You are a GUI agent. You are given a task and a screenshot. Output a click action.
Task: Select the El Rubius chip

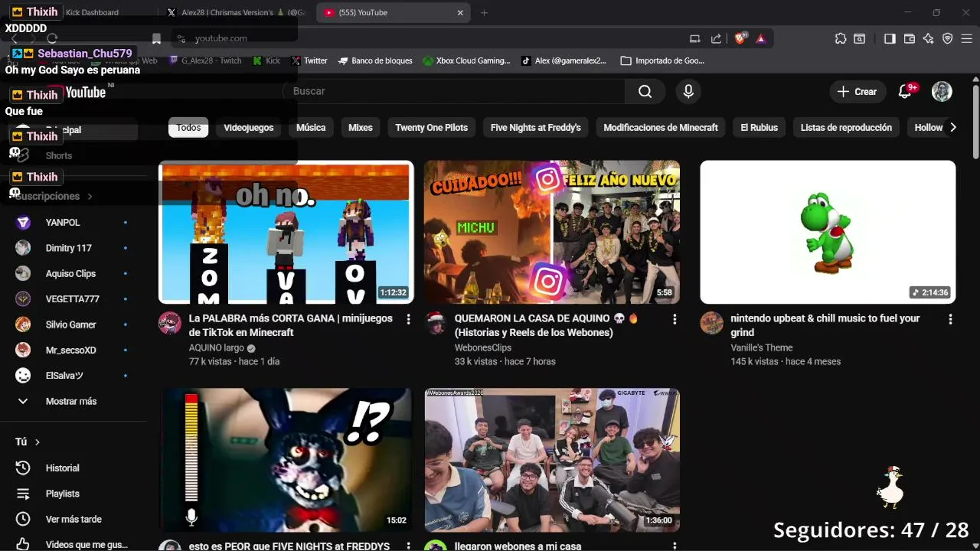tap(759, 128)
